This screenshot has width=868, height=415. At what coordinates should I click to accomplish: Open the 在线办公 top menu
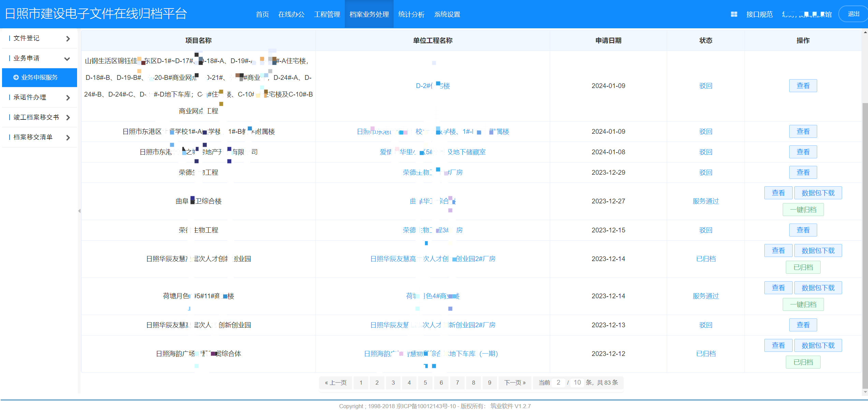291,14
